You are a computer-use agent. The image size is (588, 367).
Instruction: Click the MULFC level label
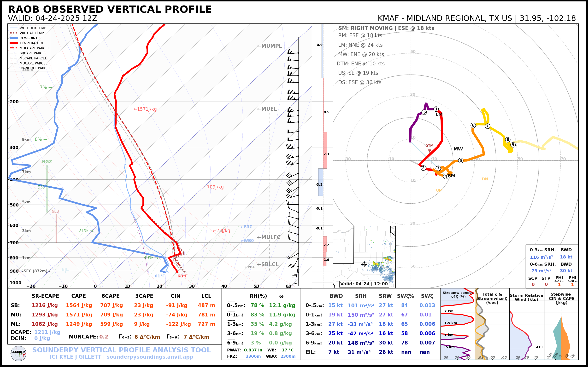[269, 237]
